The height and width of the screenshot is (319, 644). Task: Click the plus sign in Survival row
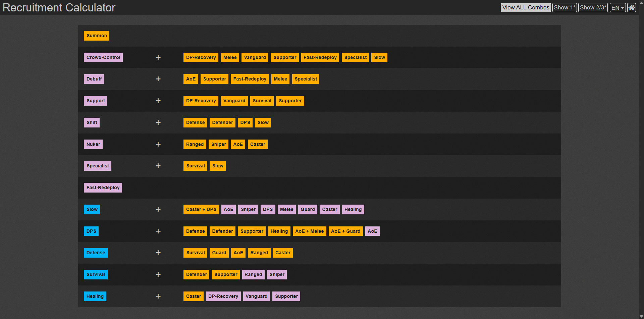coord(158,274)
